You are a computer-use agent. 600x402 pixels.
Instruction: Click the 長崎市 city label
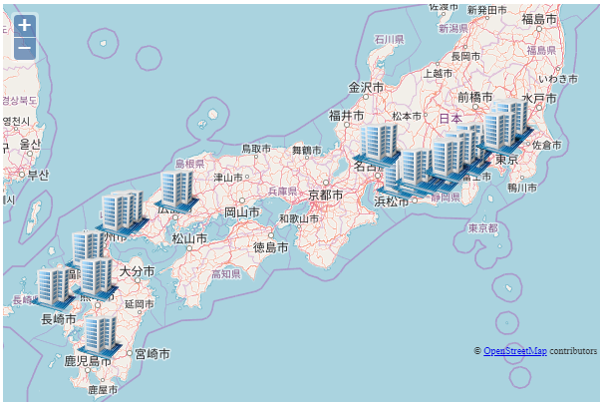59,319
